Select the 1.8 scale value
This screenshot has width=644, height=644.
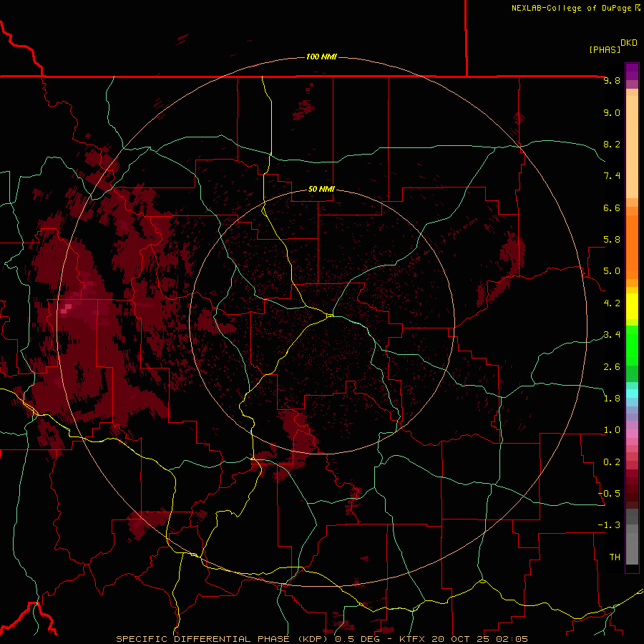coord(612,399)
